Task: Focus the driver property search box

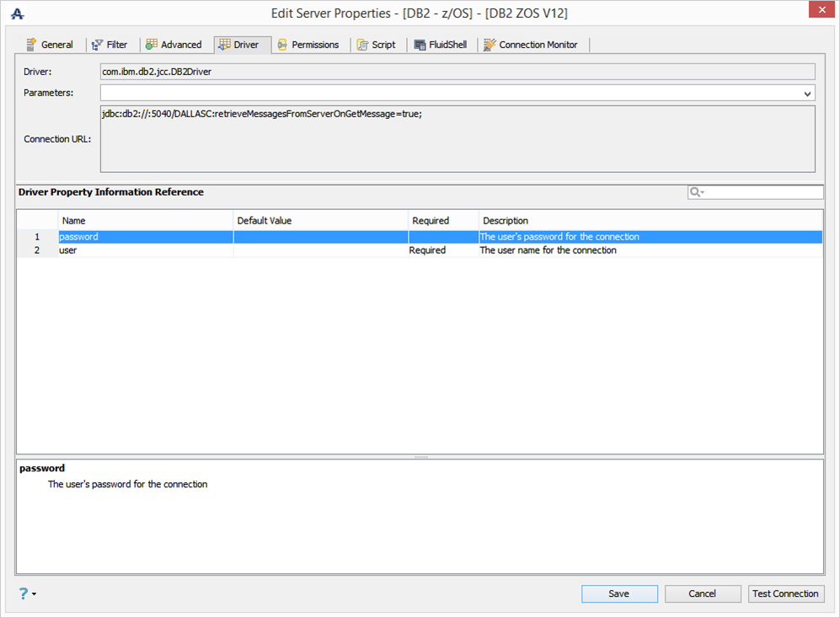Action: click(x=756, y=192)
